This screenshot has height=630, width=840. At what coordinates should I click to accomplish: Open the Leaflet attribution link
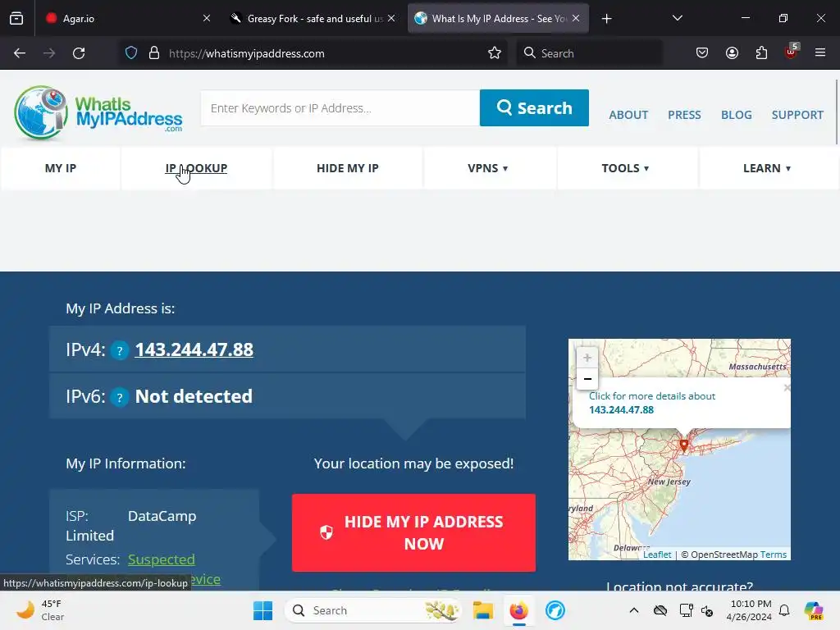tap(657, 555)
